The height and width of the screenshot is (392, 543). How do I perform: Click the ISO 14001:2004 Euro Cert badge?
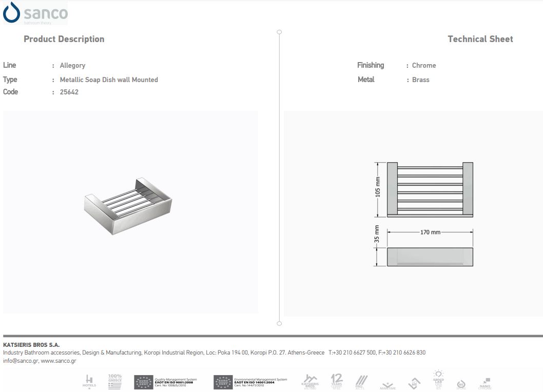coord(250,382)
